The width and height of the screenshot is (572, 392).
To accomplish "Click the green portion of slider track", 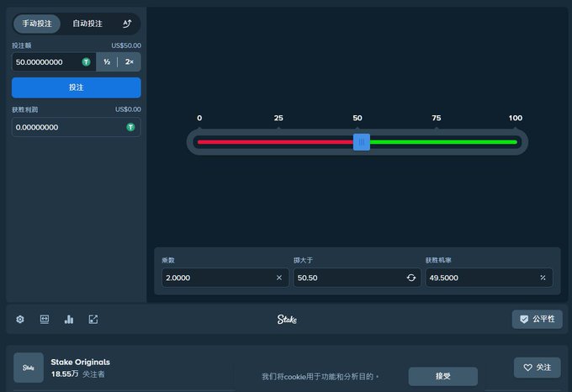I will pyautogui.click(x=443, y=142).
